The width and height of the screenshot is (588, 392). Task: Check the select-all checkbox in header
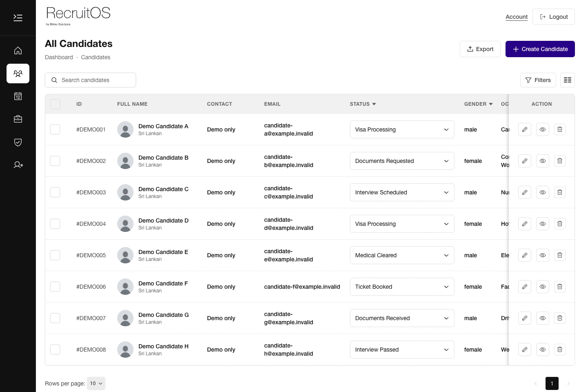click(x=55, y=104)
